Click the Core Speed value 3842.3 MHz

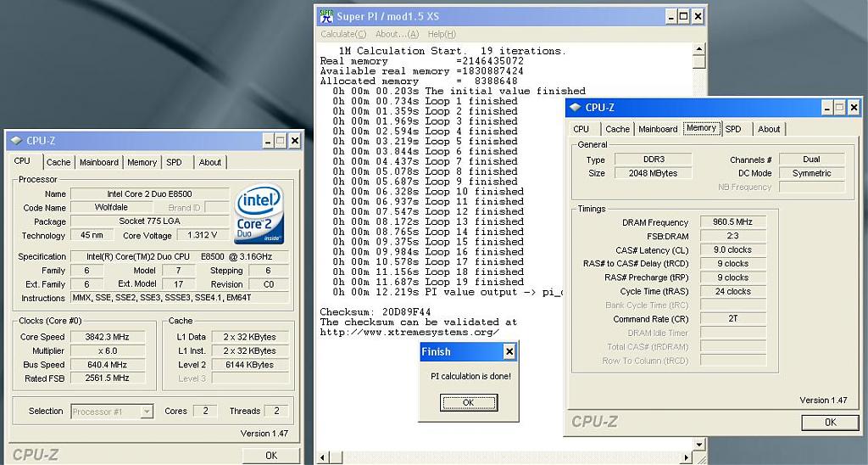(108, 337)
